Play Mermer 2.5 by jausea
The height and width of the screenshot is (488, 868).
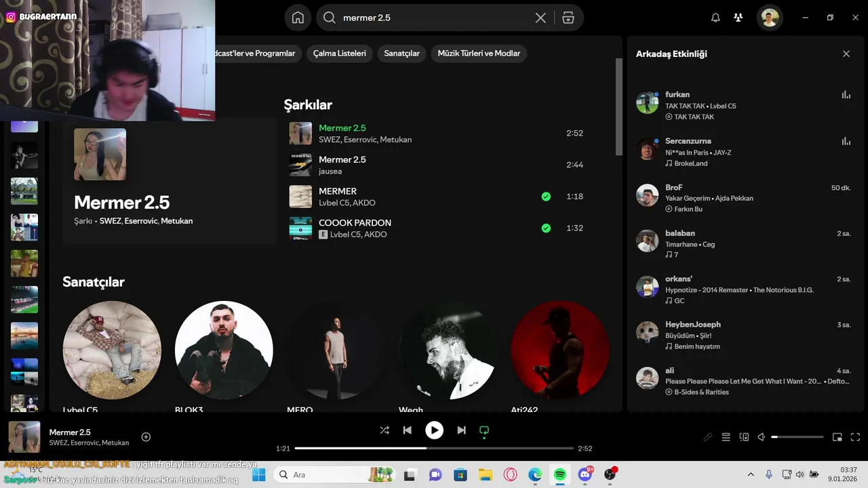pyautogui.click(x=437, y=165)
